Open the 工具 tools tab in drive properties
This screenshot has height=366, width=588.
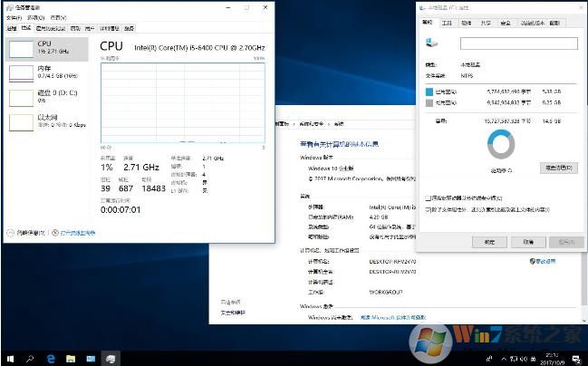447,23
